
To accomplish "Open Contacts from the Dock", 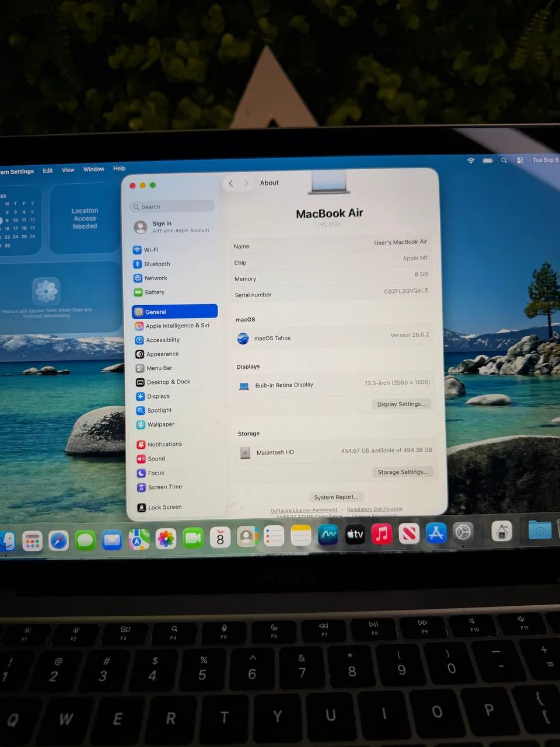I will click(247, 537).
